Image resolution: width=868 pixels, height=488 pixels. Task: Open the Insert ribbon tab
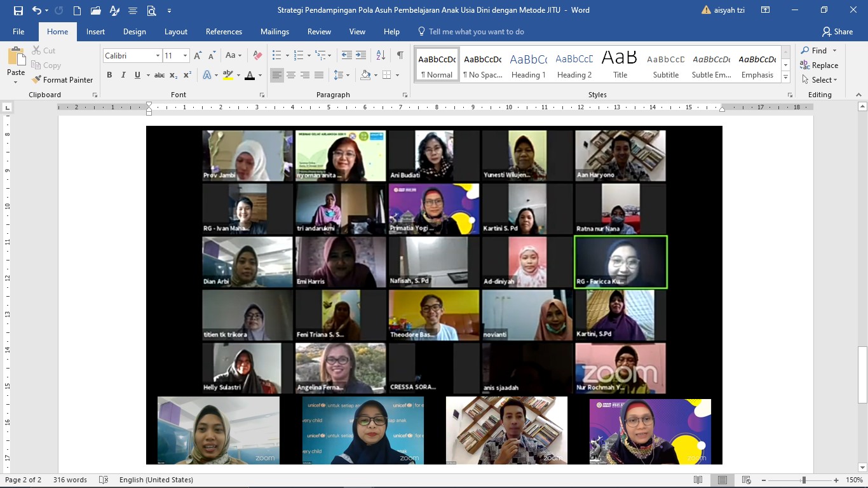pyautogui.click(x=95, y=32)
